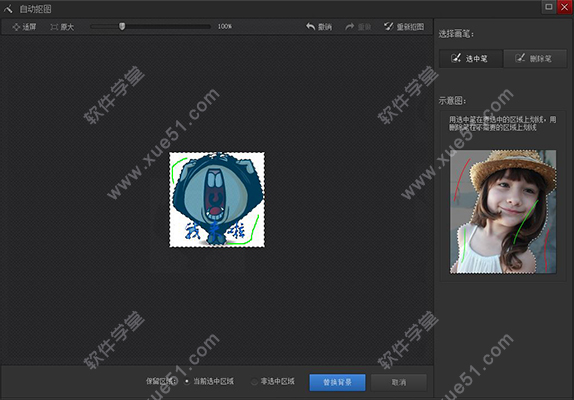574x400 pixels.
Task: Click the 撤销 undo button
Action: click(319, 27)
